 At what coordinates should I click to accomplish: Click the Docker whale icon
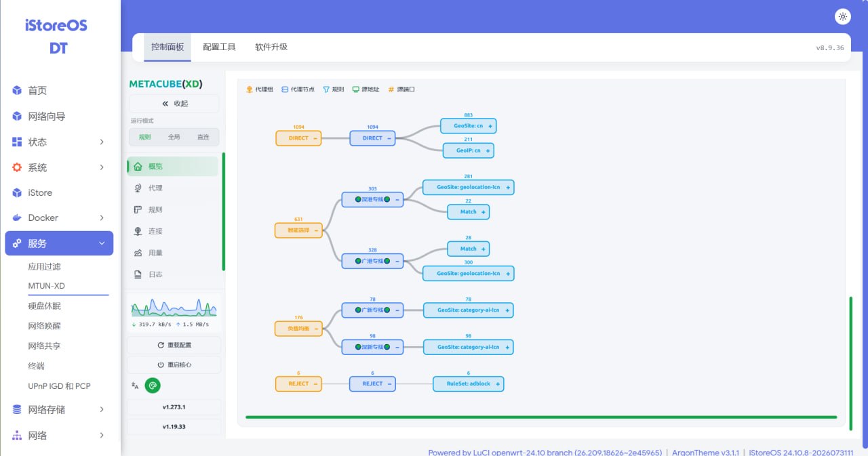pos(17,217)
